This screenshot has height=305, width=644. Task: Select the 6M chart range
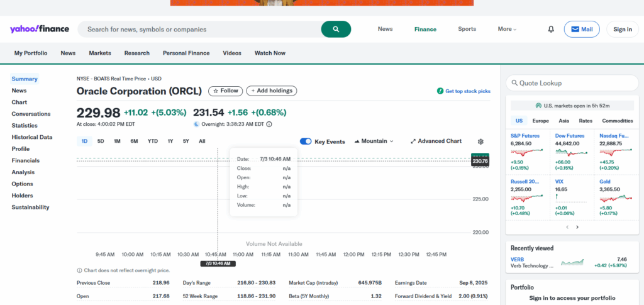click(x=134, y=141)
